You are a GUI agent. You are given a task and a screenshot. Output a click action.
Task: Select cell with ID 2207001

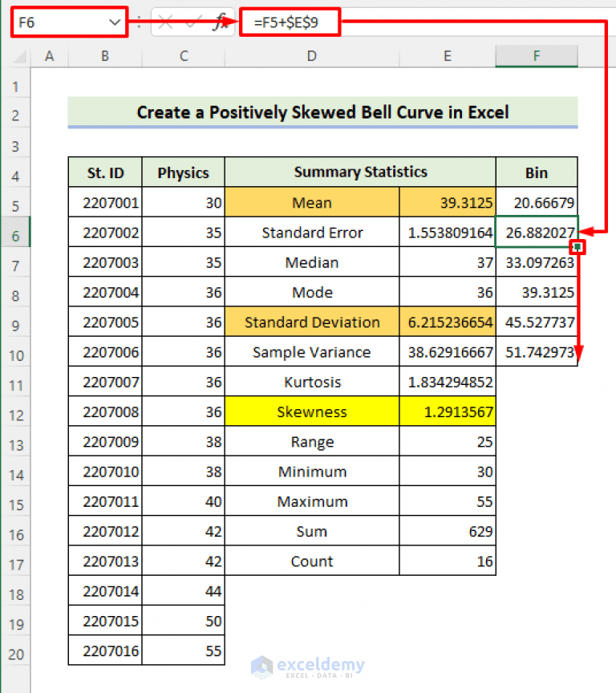[105, 202]
